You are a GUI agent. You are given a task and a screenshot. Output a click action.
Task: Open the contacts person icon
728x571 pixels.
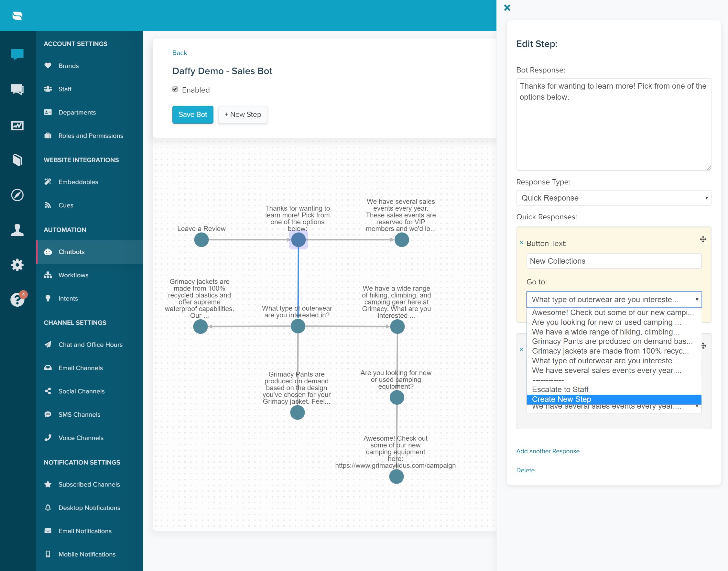[17, 230]
